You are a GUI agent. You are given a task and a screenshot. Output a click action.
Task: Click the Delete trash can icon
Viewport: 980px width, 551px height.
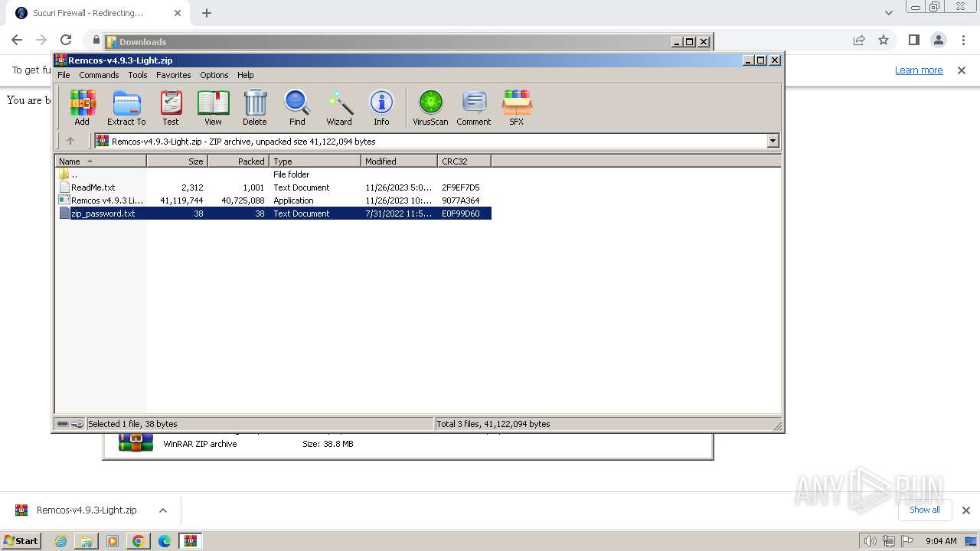[255, 107]
